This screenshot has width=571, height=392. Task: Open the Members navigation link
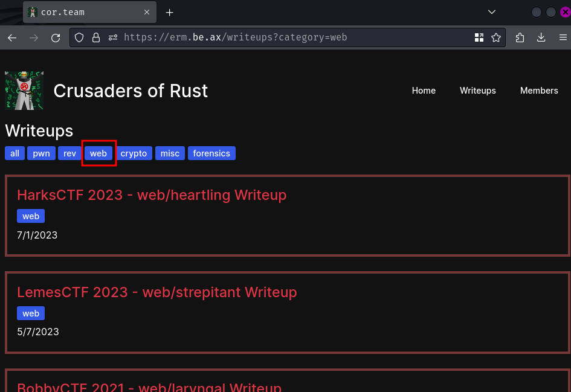coord(539,91)
